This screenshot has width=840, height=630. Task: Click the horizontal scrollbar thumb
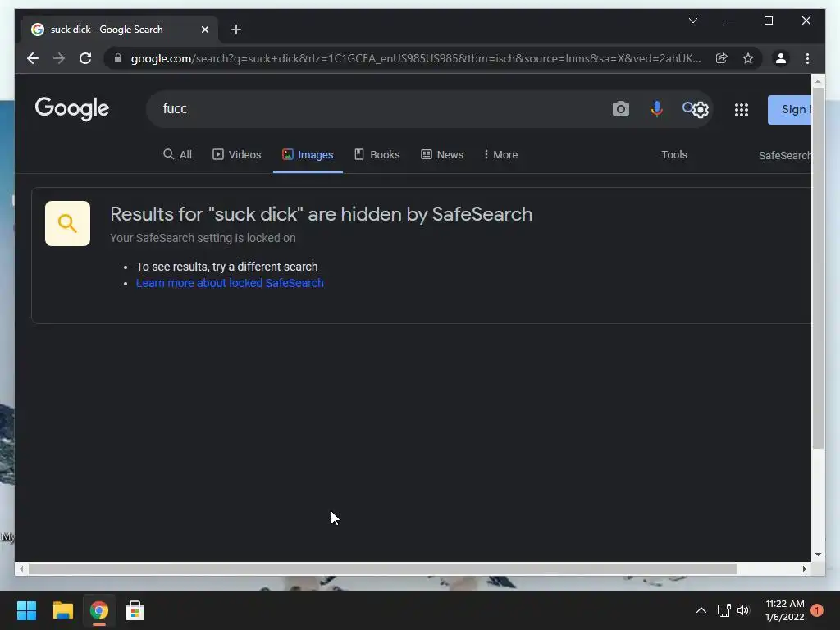pyautogui.click(x=382, y=569)
